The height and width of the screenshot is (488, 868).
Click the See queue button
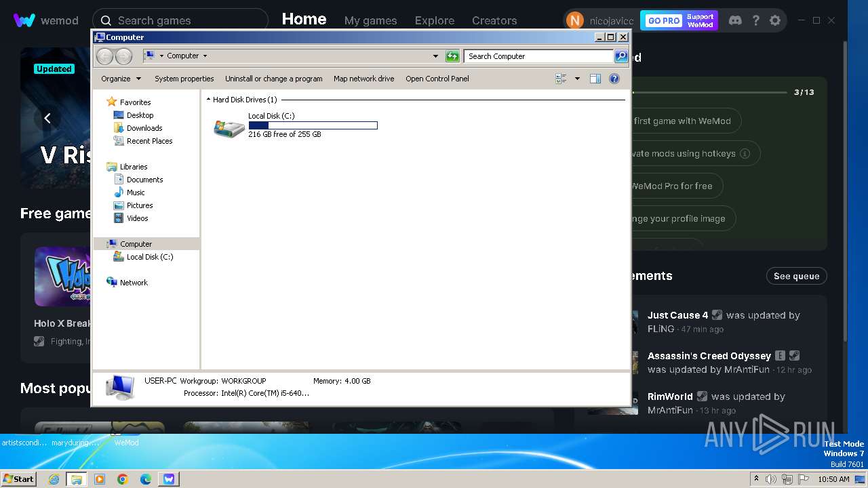coord(796,276)
